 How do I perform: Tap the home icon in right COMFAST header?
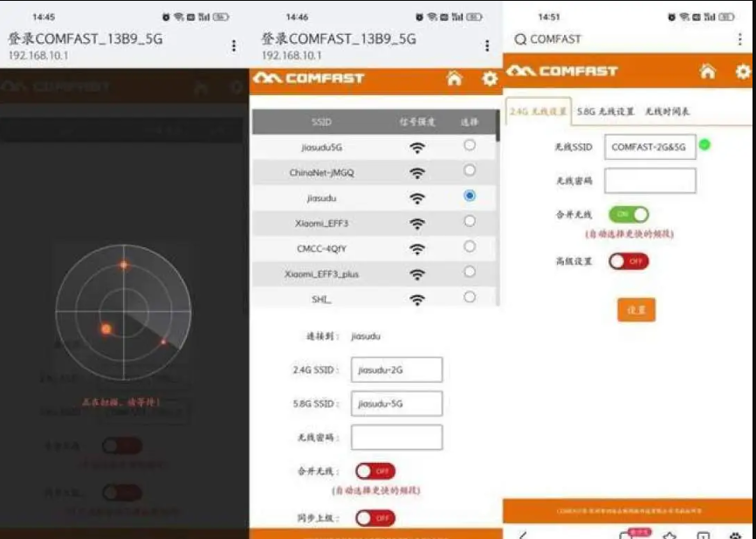(x=707, y=72)
